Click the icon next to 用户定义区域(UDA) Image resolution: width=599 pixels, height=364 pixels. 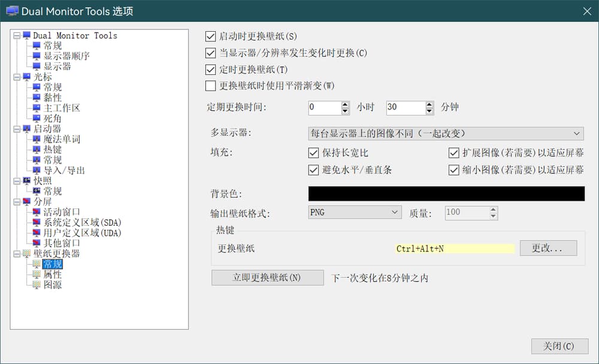37,233
